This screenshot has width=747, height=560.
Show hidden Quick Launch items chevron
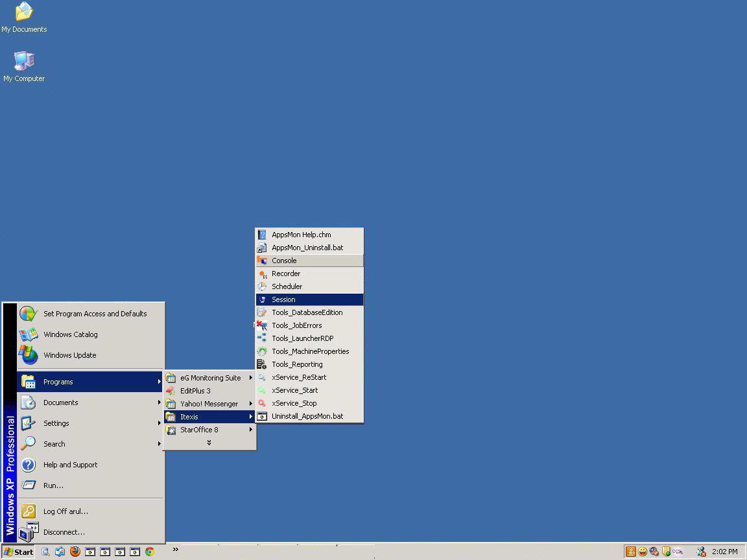tap(175, 550)
